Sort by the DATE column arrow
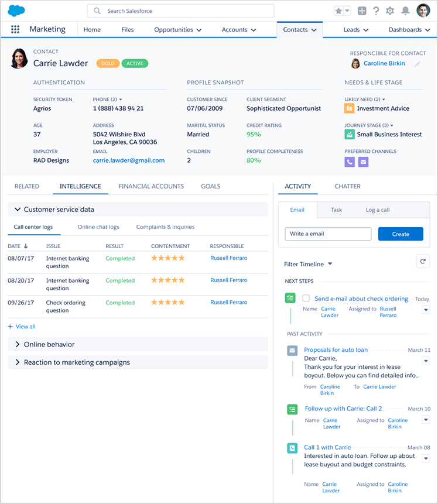Screen dimensions: 438x504 [26, 246]
